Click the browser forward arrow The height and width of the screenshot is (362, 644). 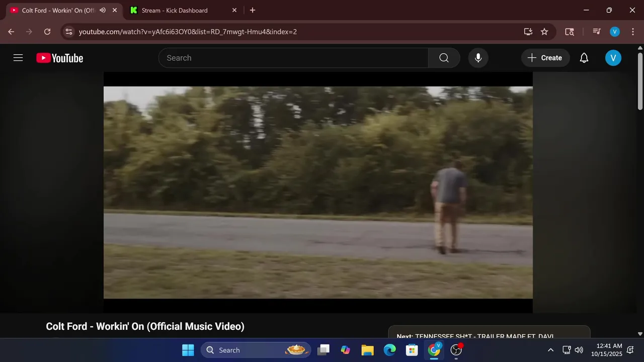[29, 32]
